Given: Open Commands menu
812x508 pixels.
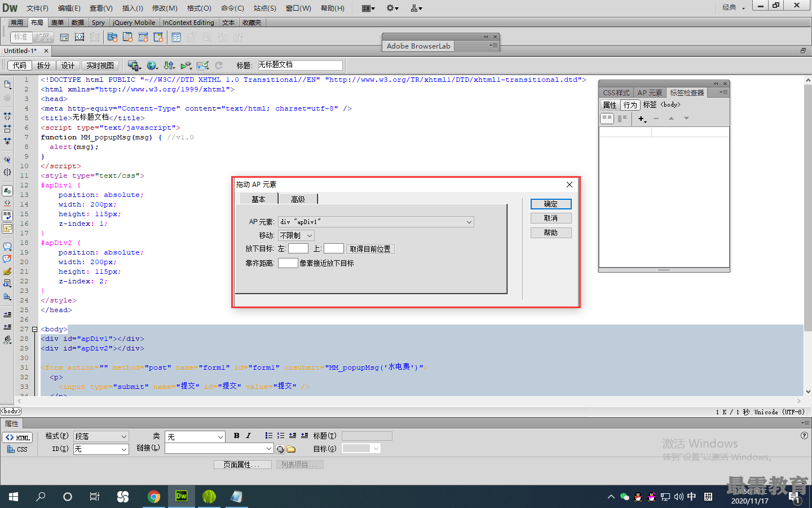Looking at the screenshot, I should (x=232, y=8).
